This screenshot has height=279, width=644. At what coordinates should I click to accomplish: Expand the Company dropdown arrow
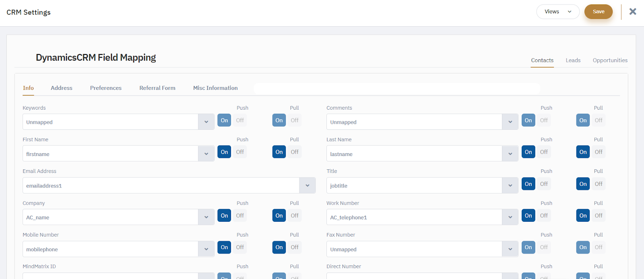click(x=206, y=217)
